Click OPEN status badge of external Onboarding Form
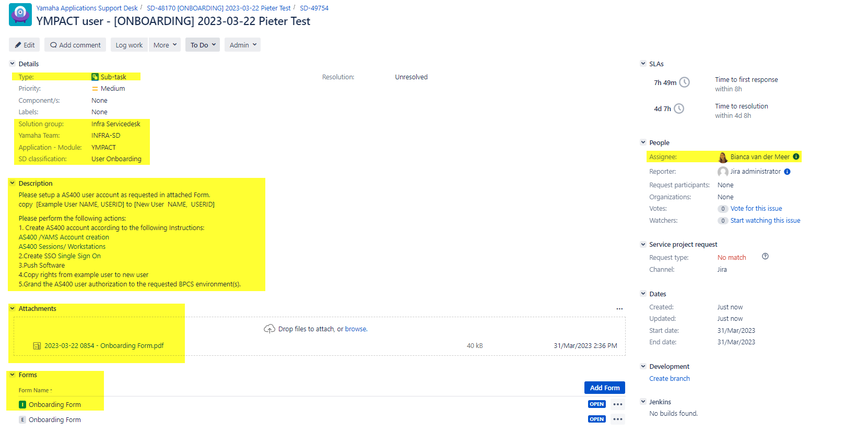Screen dimensions: 868x433 click(x=596, y=419)
